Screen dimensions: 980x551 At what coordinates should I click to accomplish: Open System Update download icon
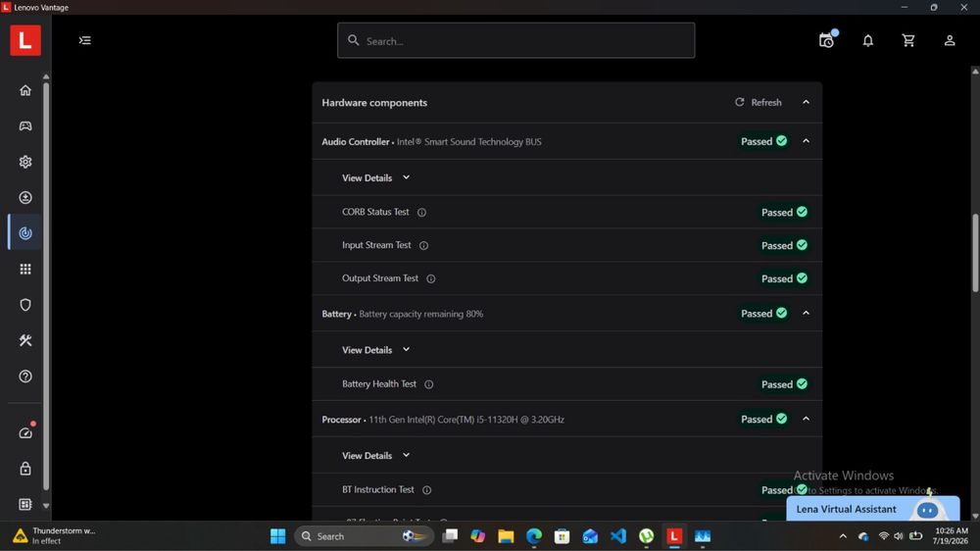25,197
